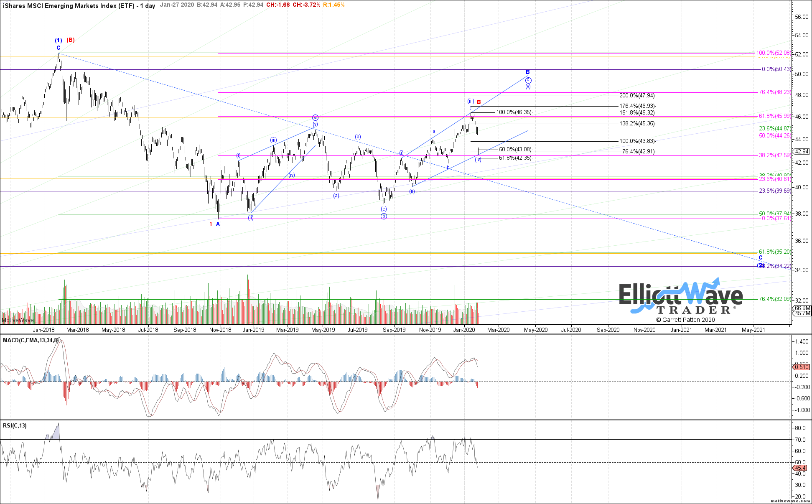Screen dimensions: 812x504
Task: Click the circled c wave label under blue B
Action: point(528,80)
